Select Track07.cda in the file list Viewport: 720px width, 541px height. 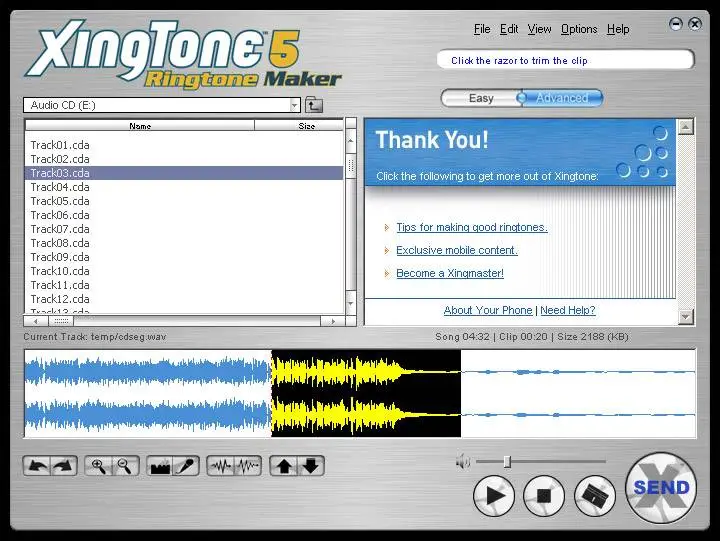[184, 229]
